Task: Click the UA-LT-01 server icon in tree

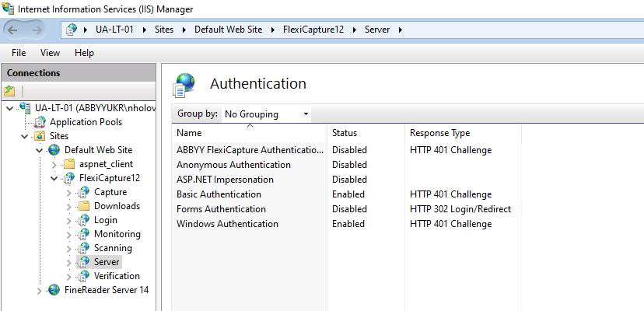Action: (x=25, y=108)
